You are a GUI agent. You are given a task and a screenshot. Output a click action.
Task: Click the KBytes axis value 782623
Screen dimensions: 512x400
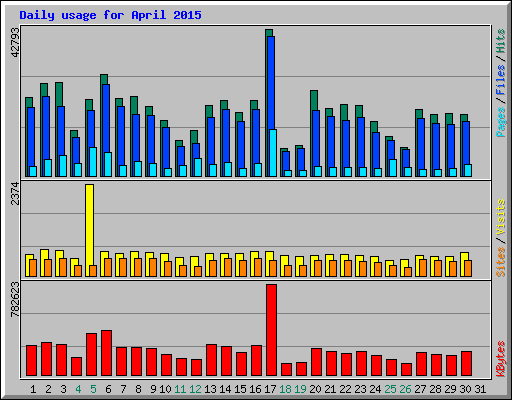pos(15,299)
